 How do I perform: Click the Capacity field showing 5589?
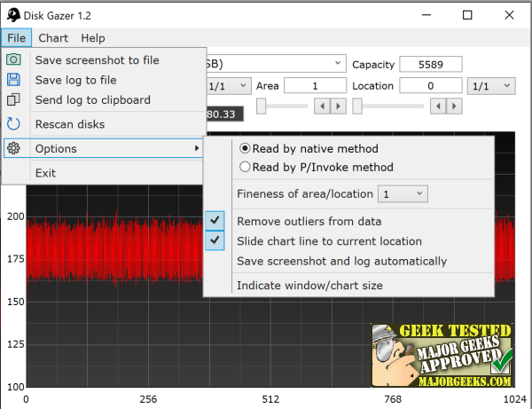431,64
